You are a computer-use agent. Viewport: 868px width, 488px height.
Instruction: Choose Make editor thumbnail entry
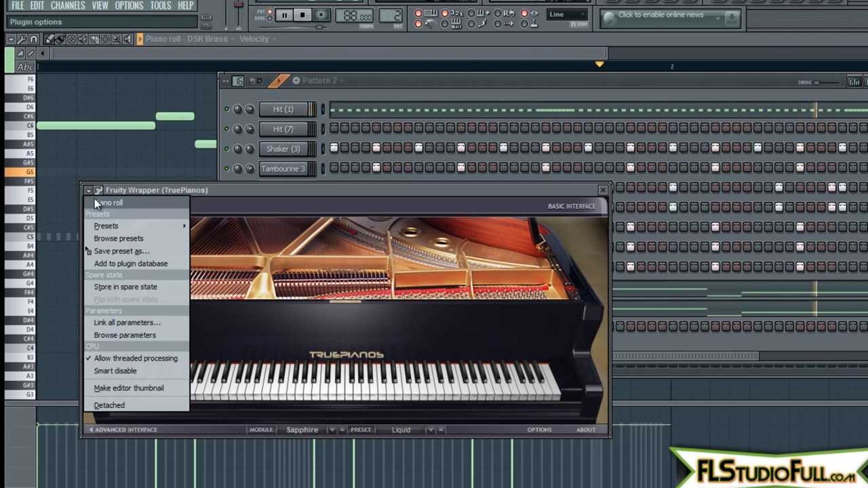pos(129,388)
